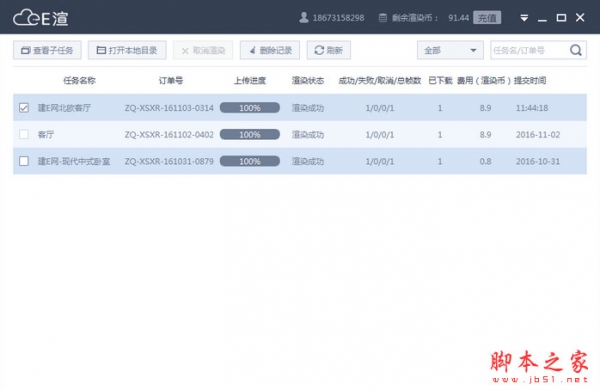Click the 91.44 balance value
The height and width of the screenshot is (390, 600).
click(x=458, y=18)
